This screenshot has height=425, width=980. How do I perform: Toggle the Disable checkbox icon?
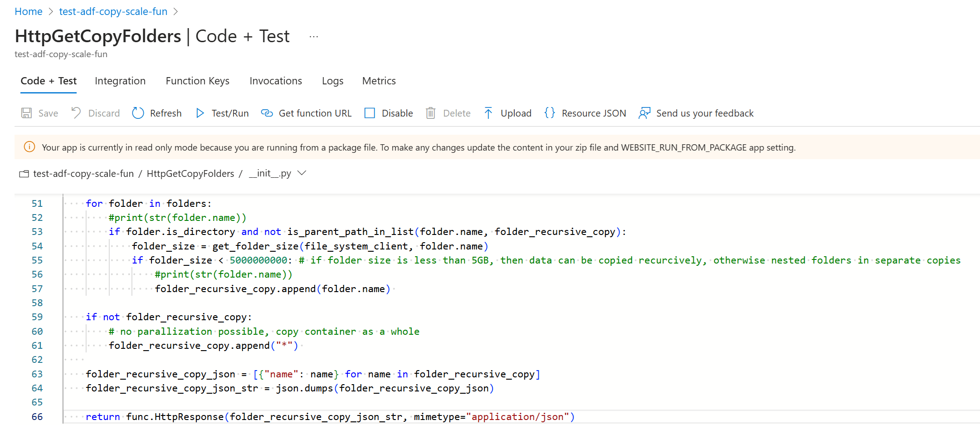tap(370, 113)
